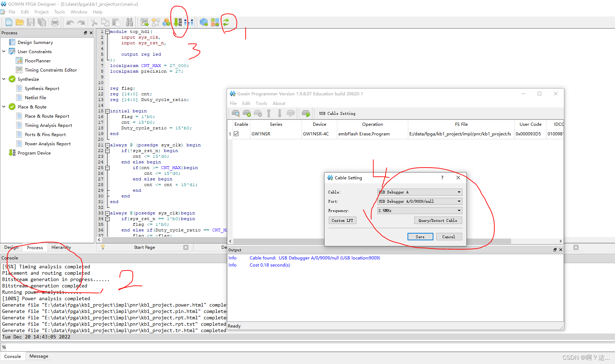Open the Schematic Viewer toolbar icon
Screen dimensions: 615x364
[156, 22]
